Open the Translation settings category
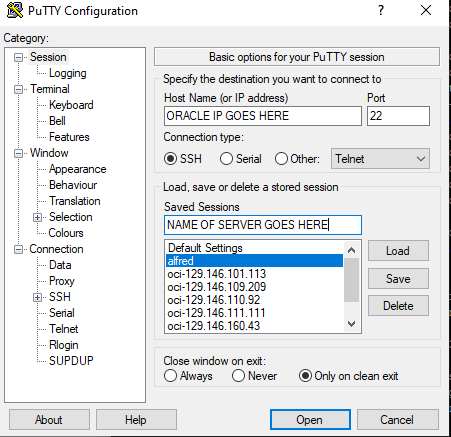Viewport: 451px width, 437px height. [75, 201]
